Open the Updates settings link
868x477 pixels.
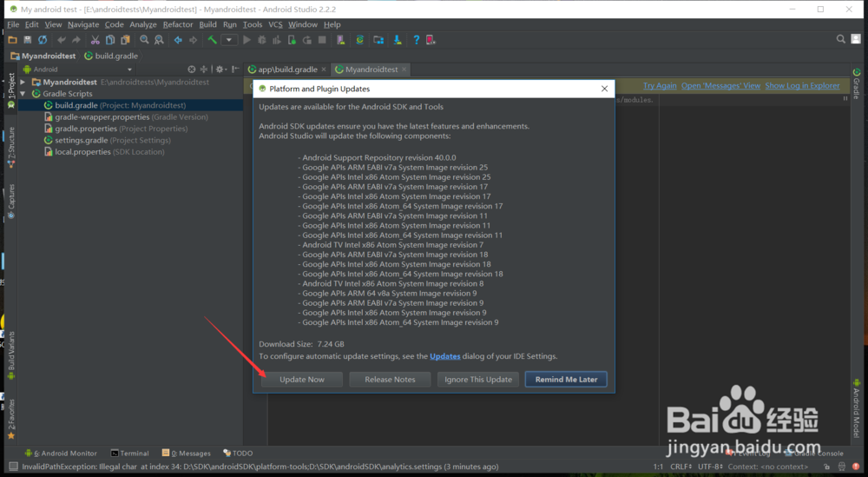pyautogui.click(x=445, y=356)
